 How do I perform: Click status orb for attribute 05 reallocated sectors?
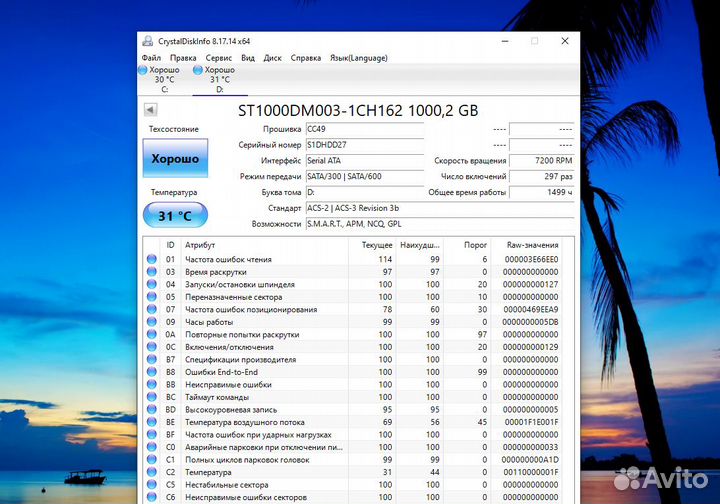[152, 297]
